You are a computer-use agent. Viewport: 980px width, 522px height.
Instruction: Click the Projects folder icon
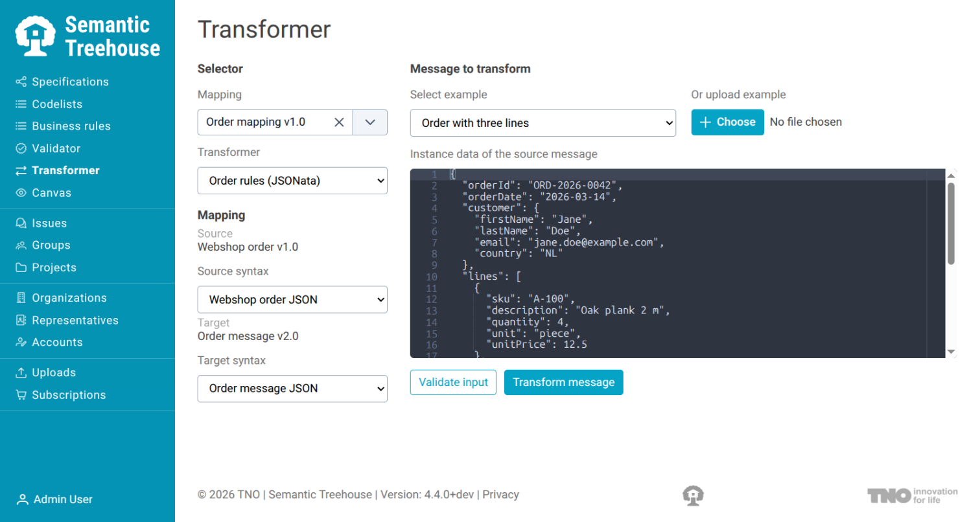point(21,267)
